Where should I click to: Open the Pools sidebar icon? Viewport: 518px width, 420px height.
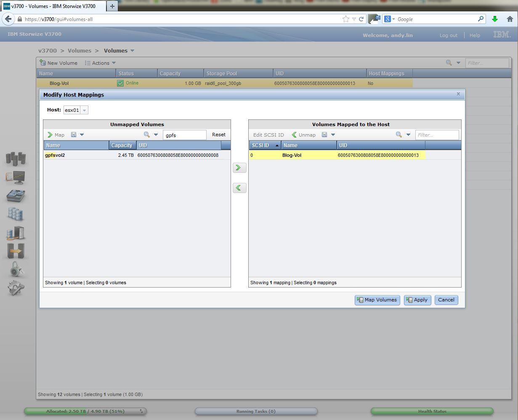[x=16, y=195]
